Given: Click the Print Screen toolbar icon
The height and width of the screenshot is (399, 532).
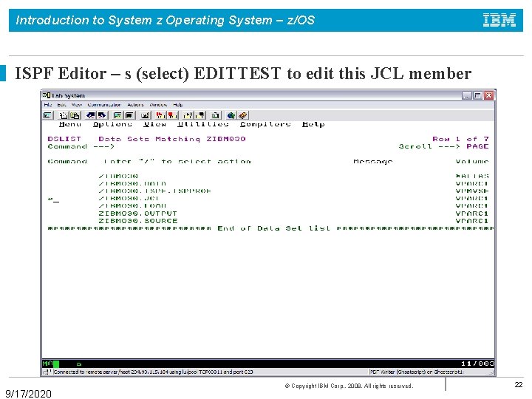Looking at the screenshot, I should [48, 115].
